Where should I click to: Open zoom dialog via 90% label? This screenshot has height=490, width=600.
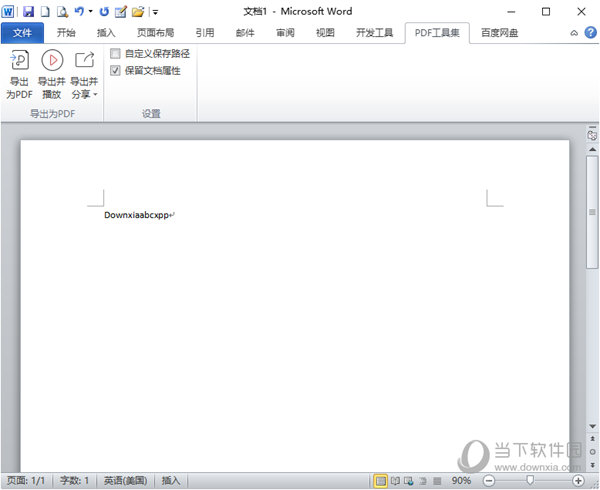461,480
